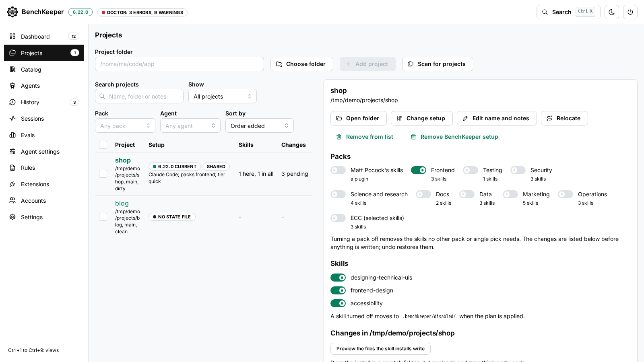
Task: Click the trash icon beside Remove from list
Action: [x=339, y=137]
